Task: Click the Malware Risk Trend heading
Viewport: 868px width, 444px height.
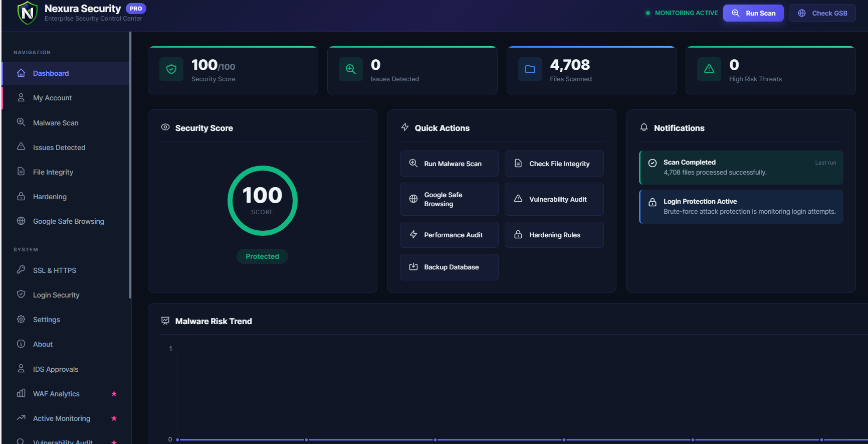Action: click(x=213, y=321)
